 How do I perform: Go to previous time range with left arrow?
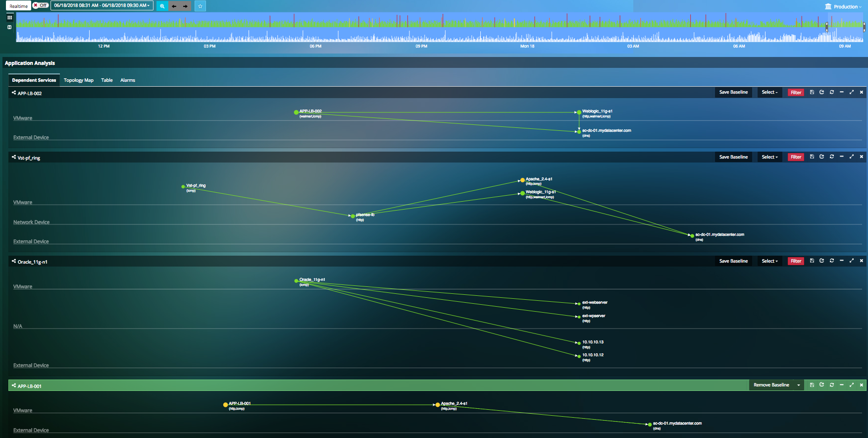pos(174,6)
